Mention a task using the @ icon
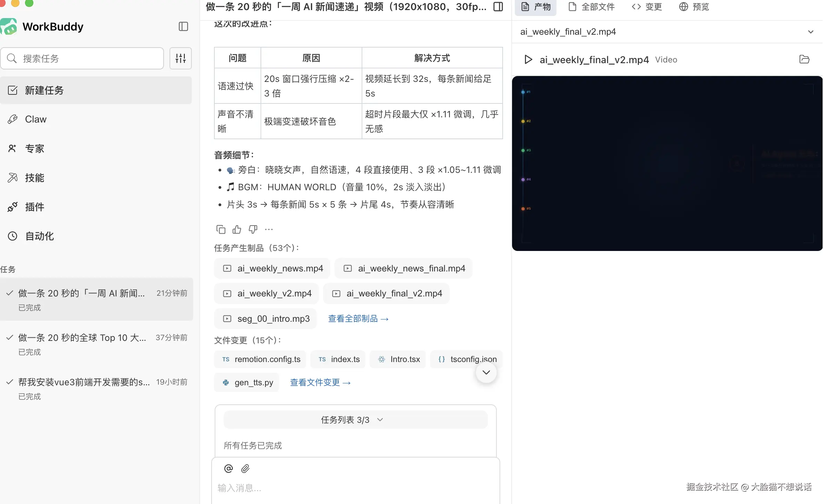This screenshot has height=504, width=824. (x=228, y=468)
